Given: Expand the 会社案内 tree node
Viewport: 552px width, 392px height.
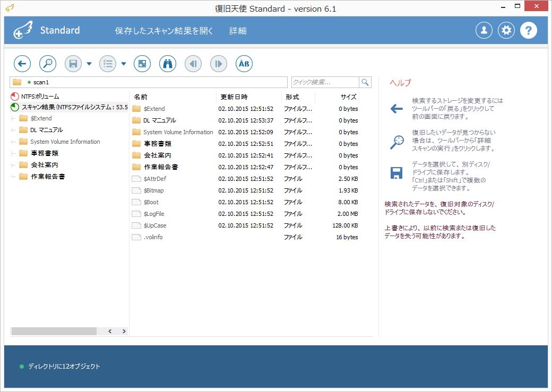Looking at the screenshot, I should [14, 165].
